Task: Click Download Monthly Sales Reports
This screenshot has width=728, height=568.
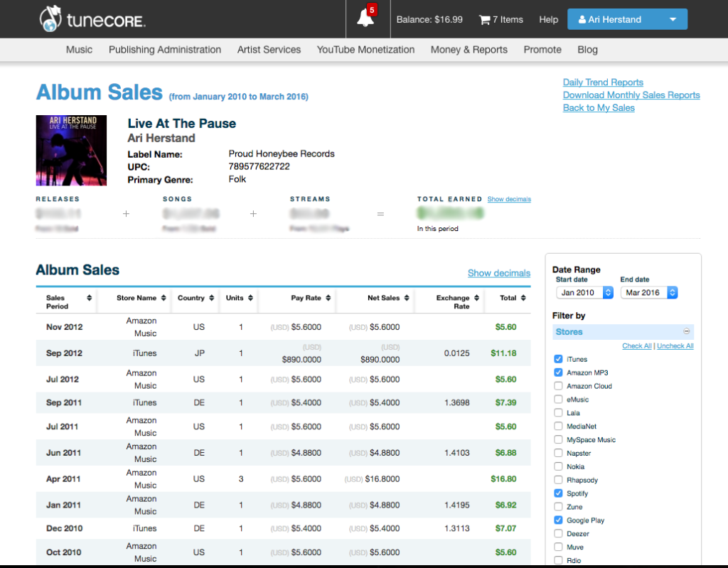Action: (x=631, y=95)
